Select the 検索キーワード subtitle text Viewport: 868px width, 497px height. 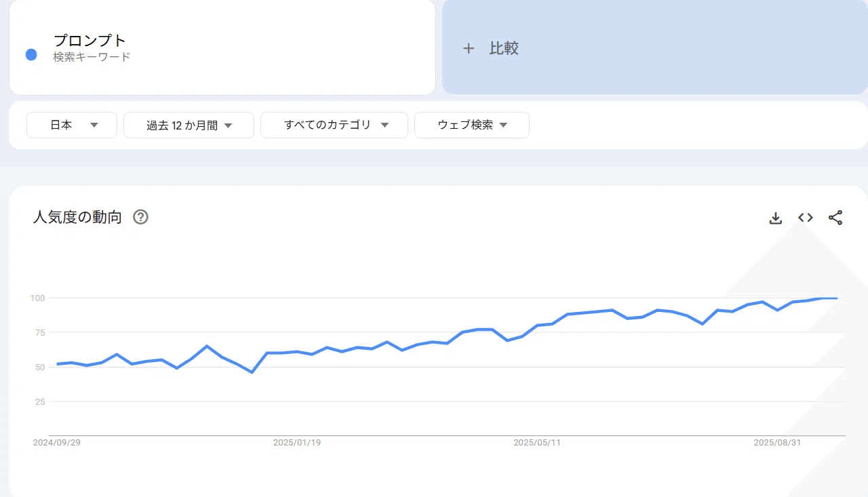coord(92,57)
